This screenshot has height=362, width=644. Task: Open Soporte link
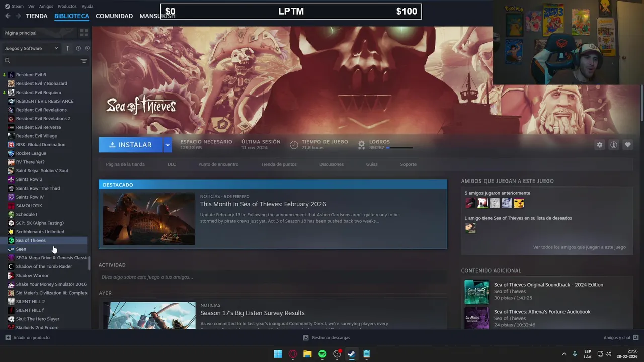(x=408, y=164)
